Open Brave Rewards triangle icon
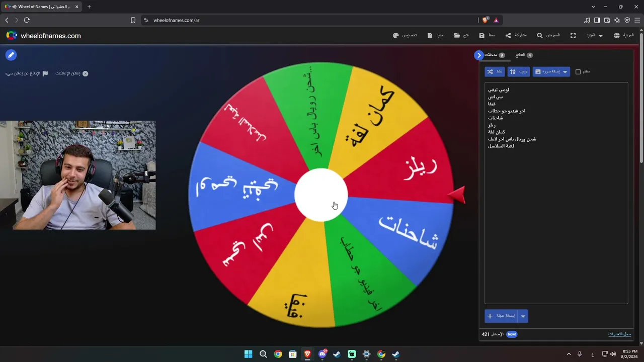Screen dimensions: 644x362 [x=496, y=20]
